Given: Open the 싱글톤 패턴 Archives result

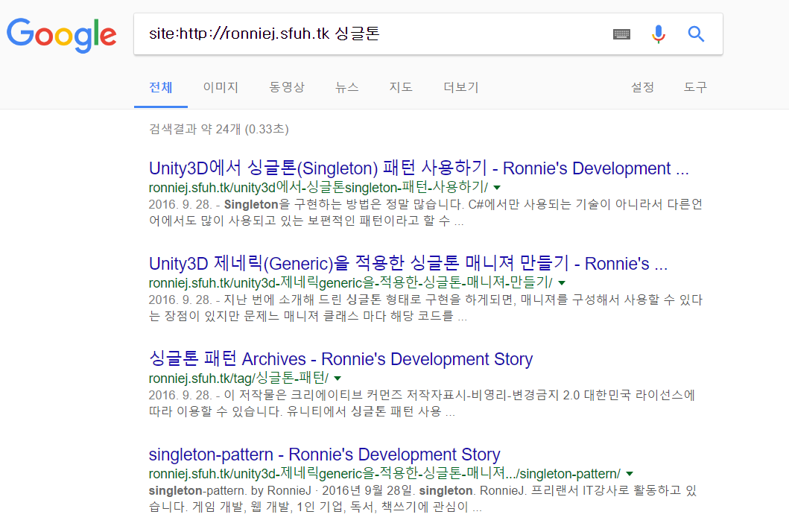Looking at the screenshot, I should (x=340, y=359).
